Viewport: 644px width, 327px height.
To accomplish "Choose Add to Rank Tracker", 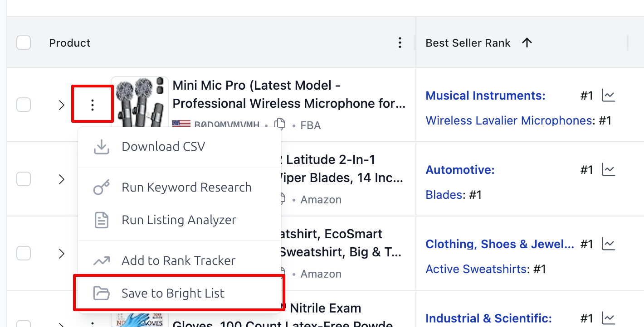I will (178, 260).
